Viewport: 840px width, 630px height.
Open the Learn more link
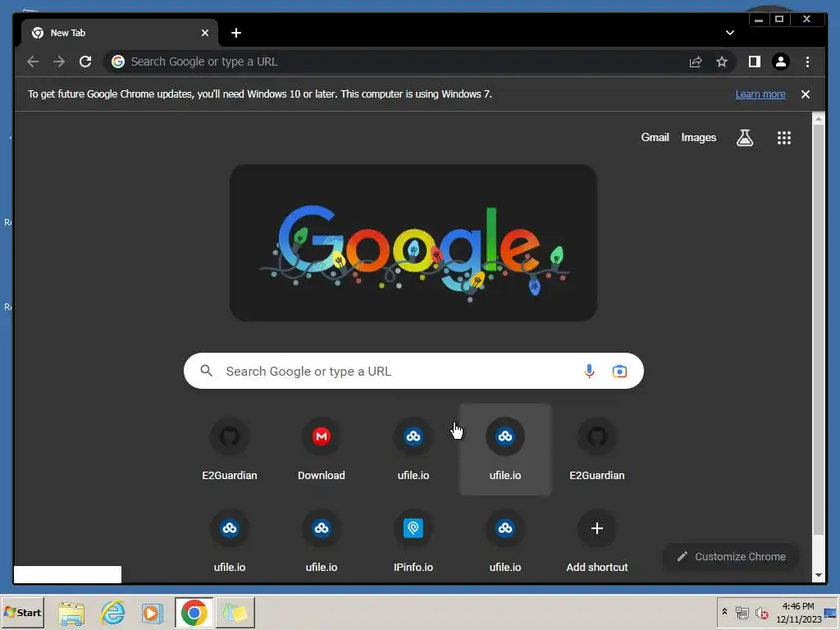tap(760, 94)
